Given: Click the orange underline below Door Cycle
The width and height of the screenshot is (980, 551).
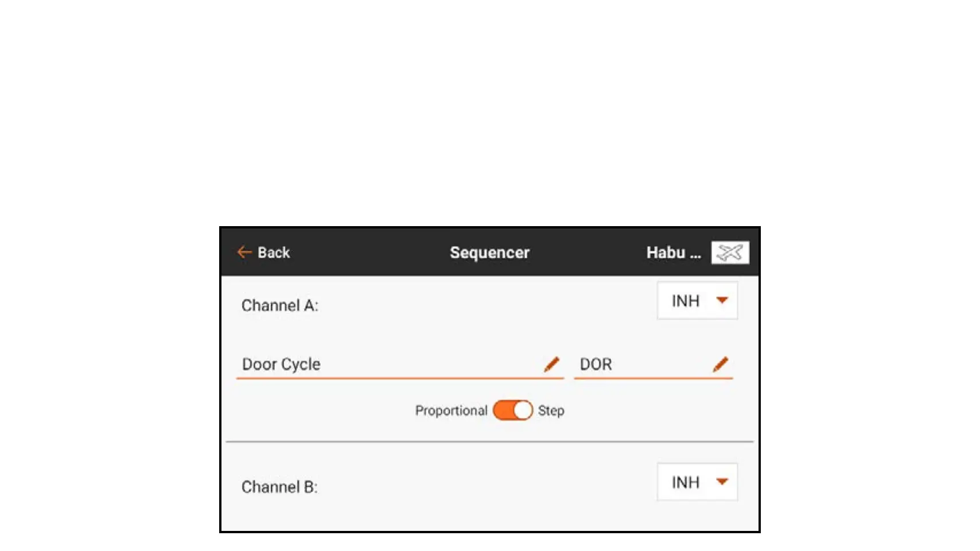Looking at the screenshot, I should tap(400, 378).
